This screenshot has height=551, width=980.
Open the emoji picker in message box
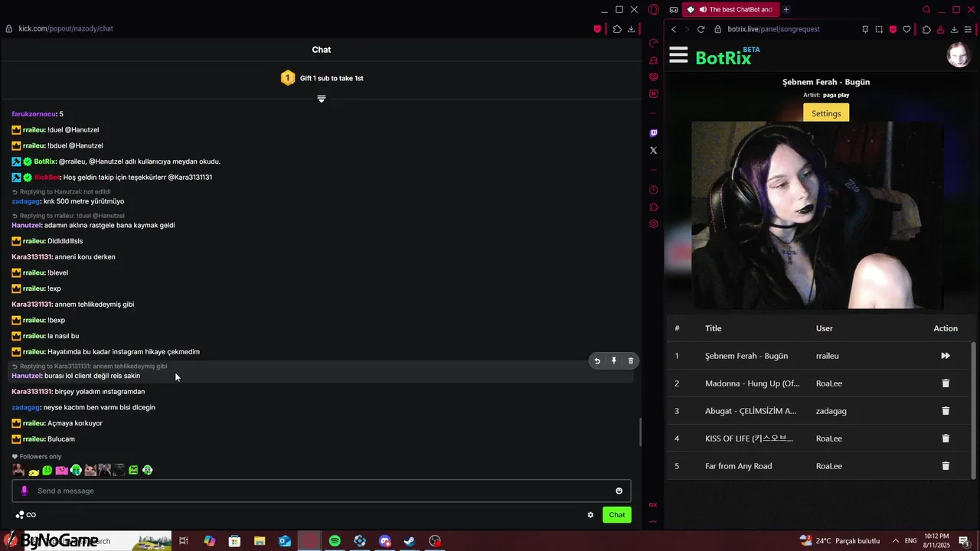pyautogui.click(x=619, y=491)
